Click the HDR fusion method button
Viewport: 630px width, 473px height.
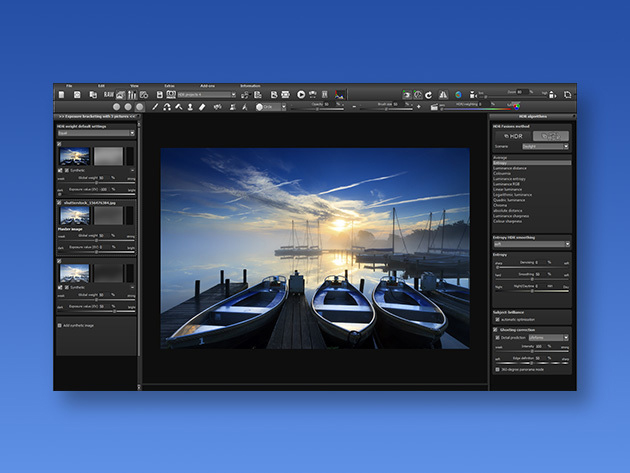pos(513,136)
